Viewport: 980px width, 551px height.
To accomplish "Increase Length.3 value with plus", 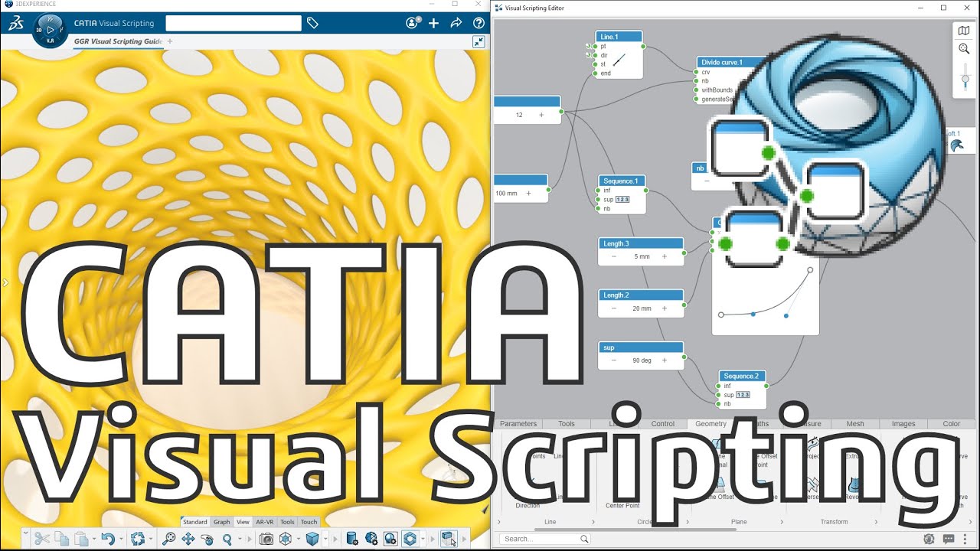I will pyautogui.click(x=664, y=256).
